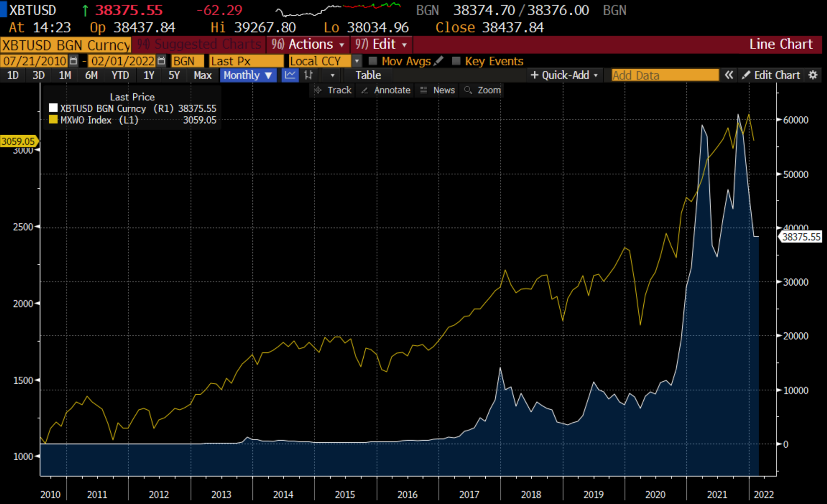Select the 5Y time range

coord(174,75)
